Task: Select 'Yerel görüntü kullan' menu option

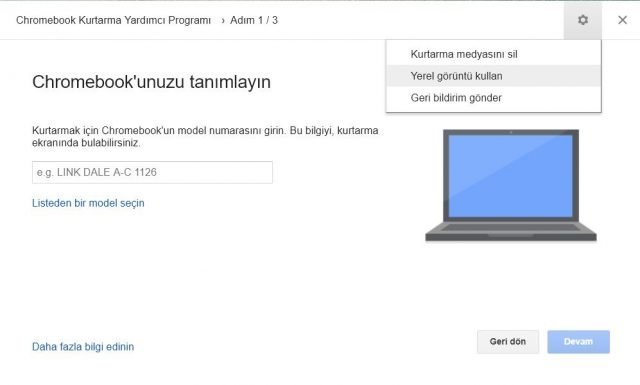Action: click(x=493, y=76)
